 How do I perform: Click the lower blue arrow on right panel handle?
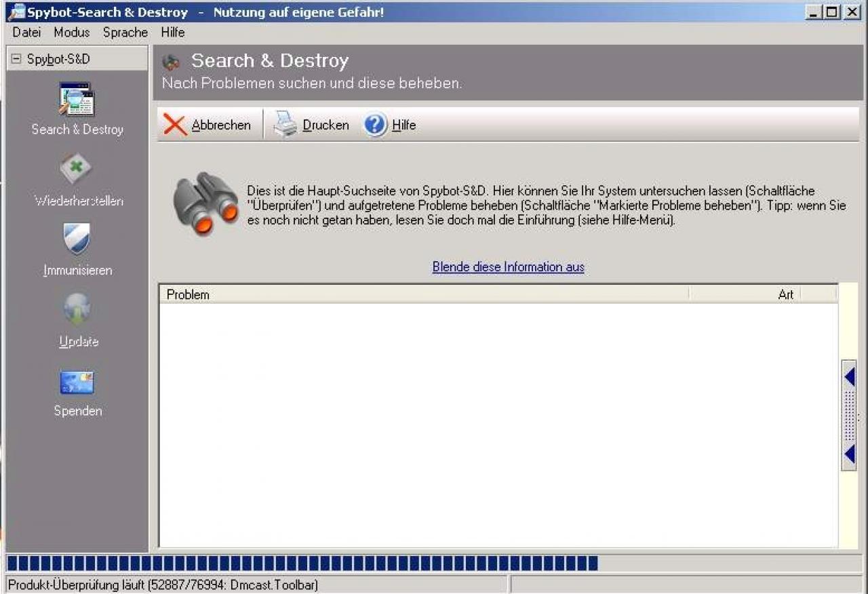(x=849, y=454)
